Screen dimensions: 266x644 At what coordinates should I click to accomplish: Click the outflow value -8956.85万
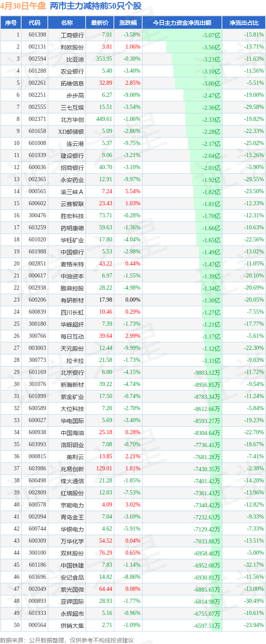[x=207, y=385]
